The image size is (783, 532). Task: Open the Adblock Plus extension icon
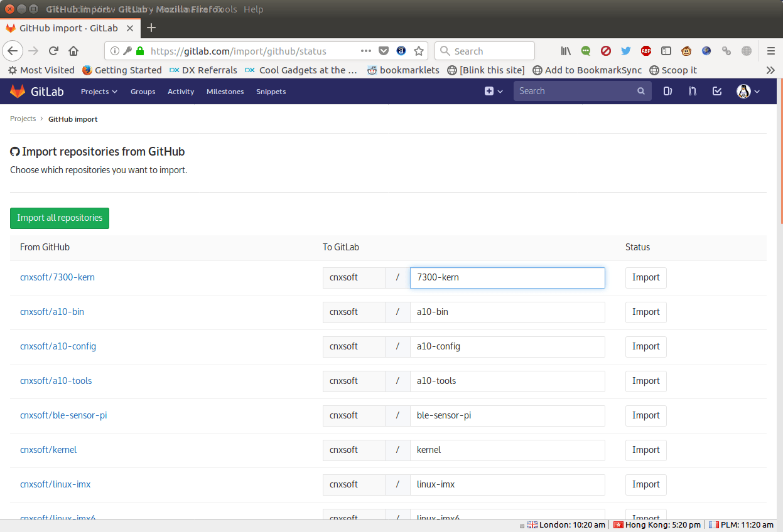tap(646, 51)
